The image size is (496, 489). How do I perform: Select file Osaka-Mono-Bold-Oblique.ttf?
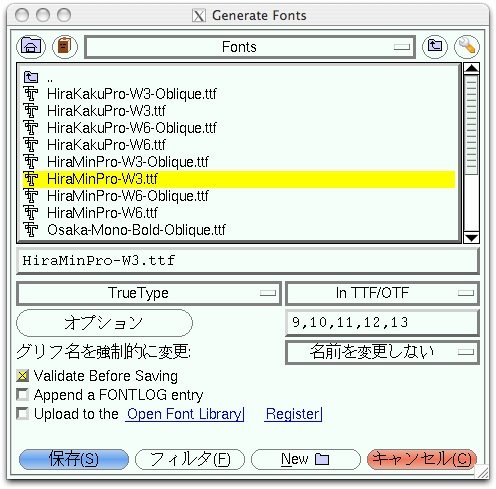tap(136, 230)
